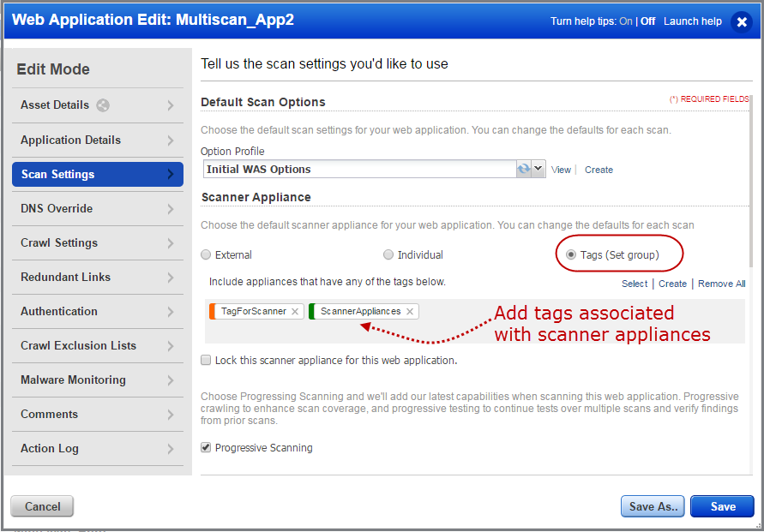Click Create link for scanner tags
This screenshot has width=764, height=532.
[x=672, y=284]
